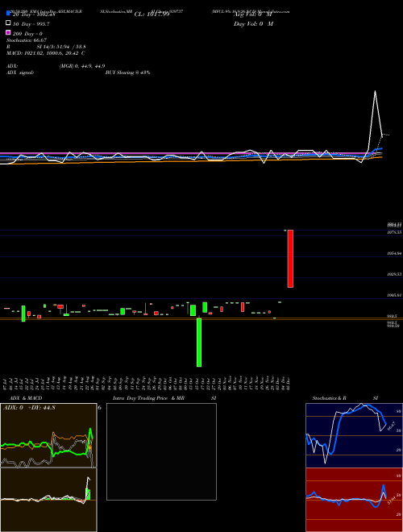Click the white price line spike peak
This screenshot has height=532, width=403.
coord(375,91)
